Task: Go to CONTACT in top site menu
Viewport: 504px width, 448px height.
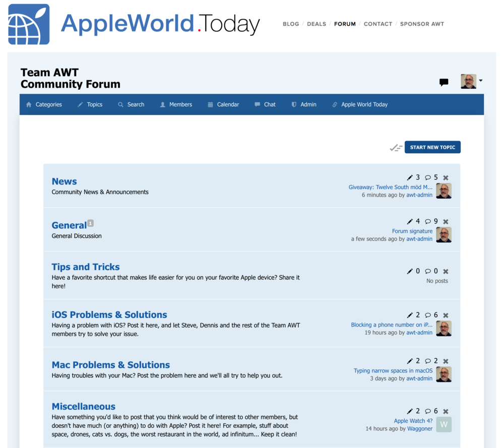Action: tap(378, 24)
